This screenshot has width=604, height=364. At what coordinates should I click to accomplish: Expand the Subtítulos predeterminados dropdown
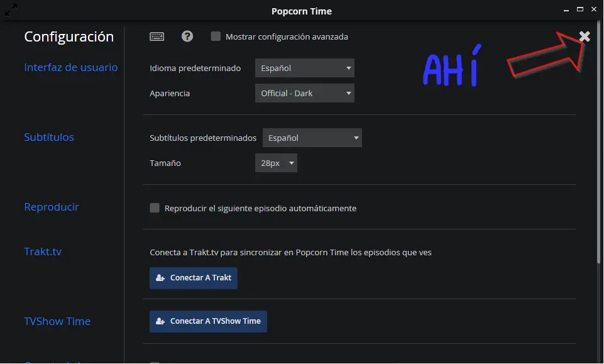tap(312, 138)
